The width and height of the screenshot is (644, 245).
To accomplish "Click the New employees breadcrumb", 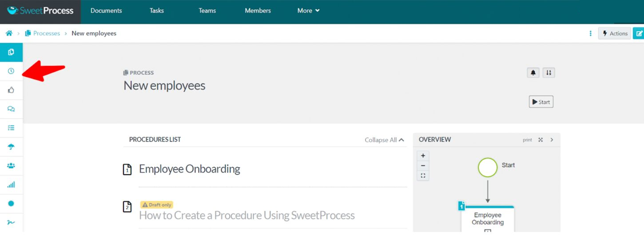I will click(x=94, y=33).
